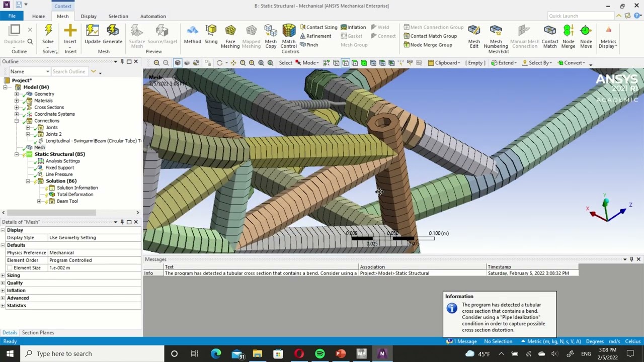Expand the Materials tree node
This screenshot has height=362, width=644.
click(17, 101)
